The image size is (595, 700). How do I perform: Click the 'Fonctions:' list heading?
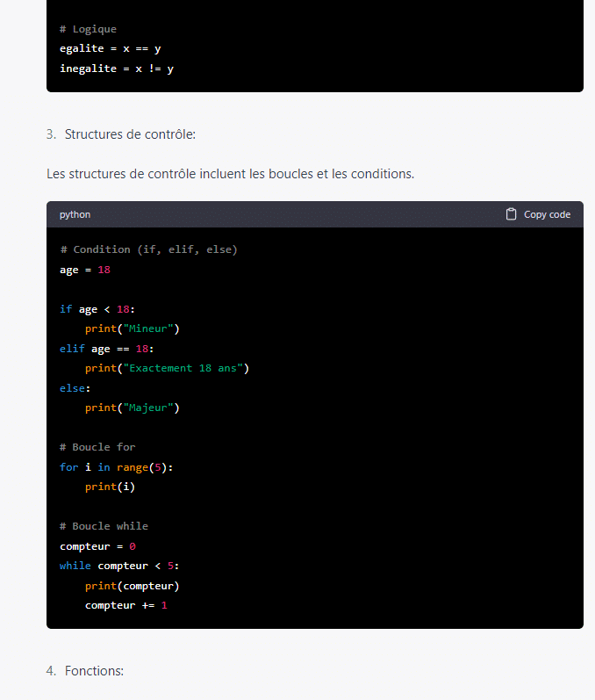pos(94,671)
